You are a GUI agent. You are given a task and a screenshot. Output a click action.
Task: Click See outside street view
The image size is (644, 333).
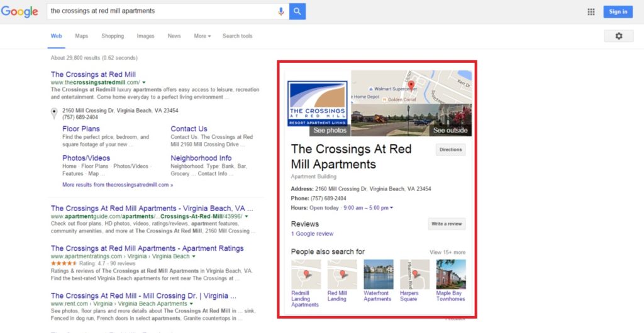450,131
